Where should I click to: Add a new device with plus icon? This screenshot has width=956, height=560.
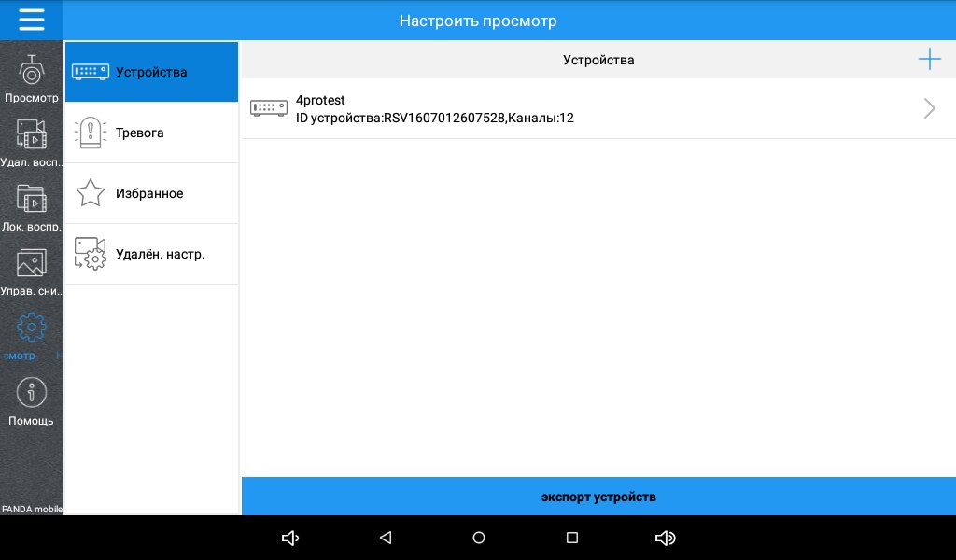click(x=929, y=60)
